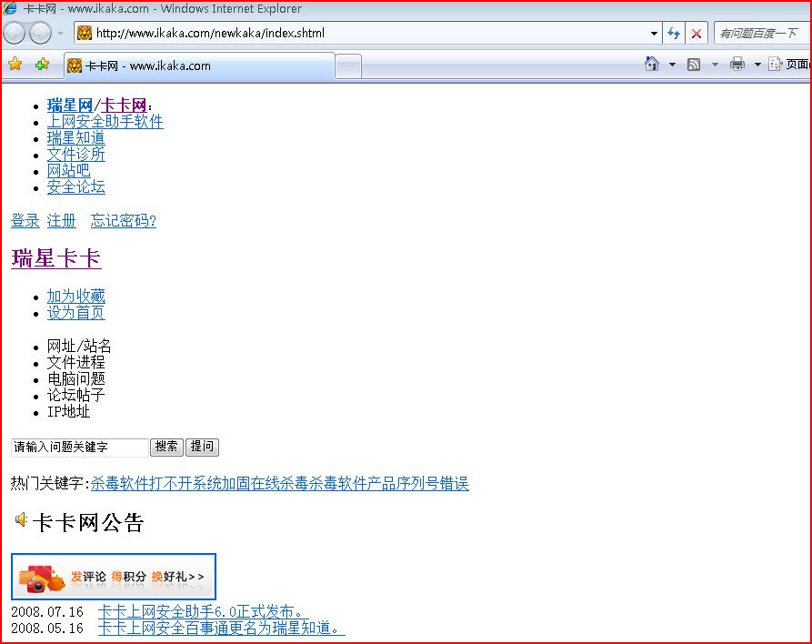Open the 卡卡网 top navigation link

[124, 106]
